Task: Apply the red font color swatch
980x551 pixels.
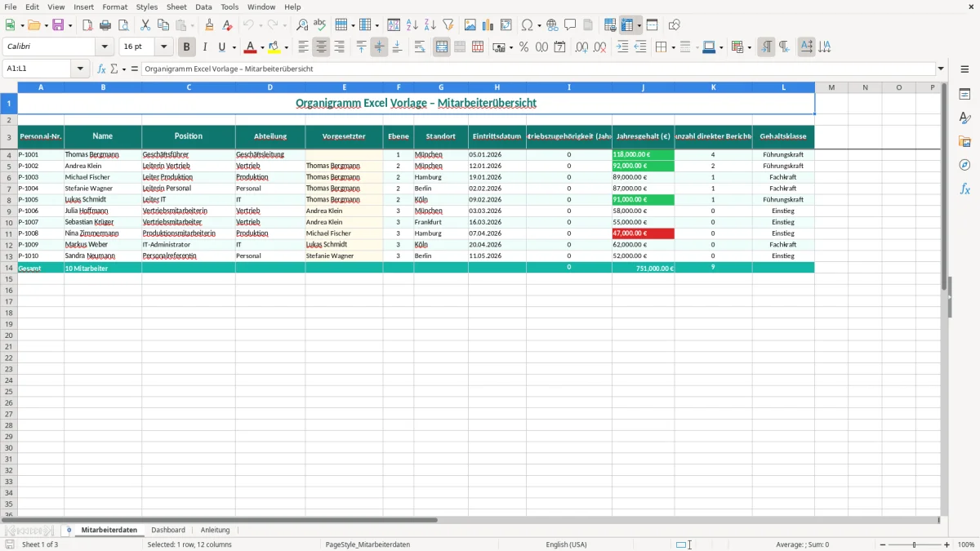Action: 251,47
